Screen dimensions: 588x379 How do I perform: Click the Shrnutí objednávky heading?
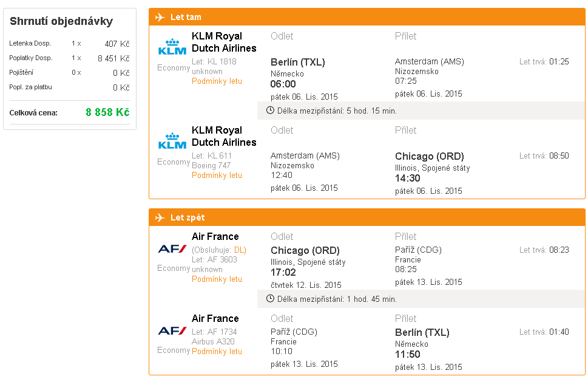[x=61, y=21]
